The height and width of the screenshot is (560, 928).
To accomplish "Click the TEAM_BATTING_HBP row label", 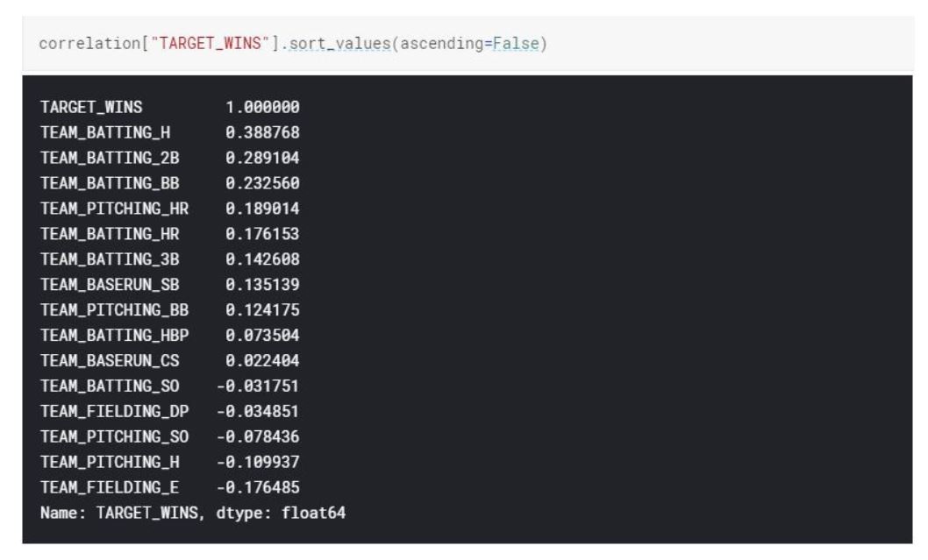I will [114, 336].
